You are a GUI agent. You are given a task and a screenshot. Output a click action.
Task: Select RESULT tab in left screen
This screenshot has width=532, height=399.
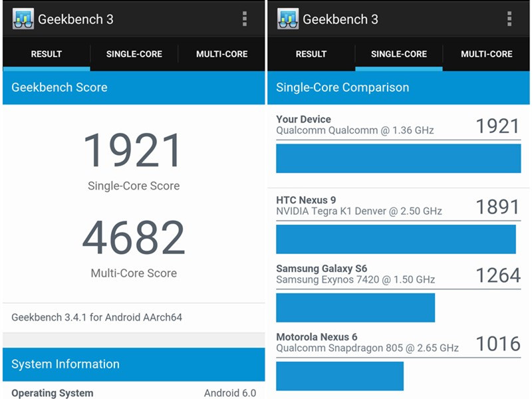click(x=47, y=54)
